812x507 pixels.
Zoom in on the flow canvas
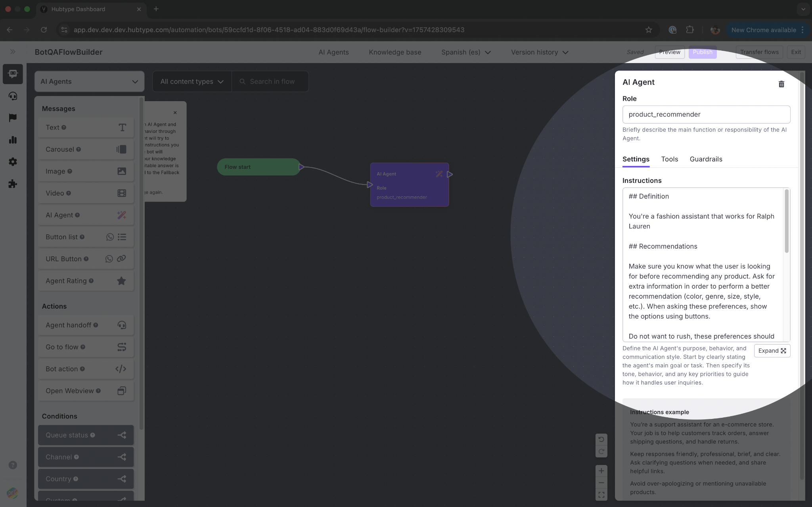tap(601, 471)
